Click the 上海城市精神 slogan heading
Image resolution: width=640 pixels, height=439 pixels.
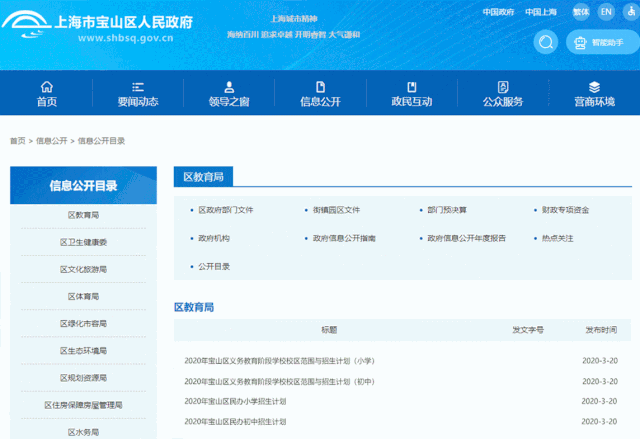pyautogui.click(x=294, y=19)
